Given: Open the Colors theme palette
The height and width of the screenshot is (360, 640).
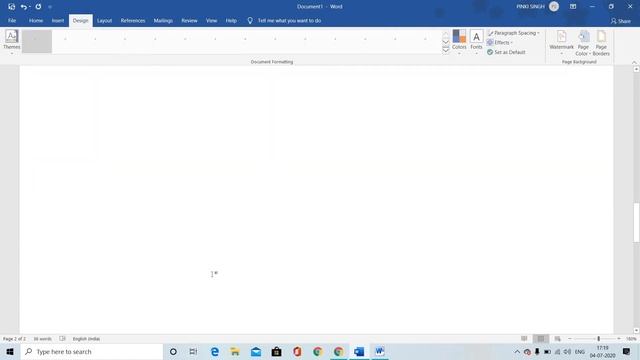Looking at the screenshot, I should 459,42.
